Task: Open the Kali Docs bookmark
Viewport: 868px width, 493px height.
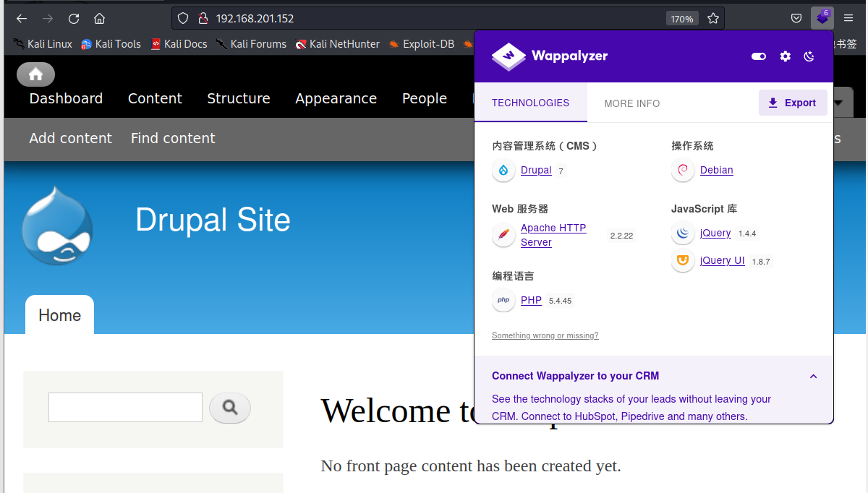Action: coord(179,44)
